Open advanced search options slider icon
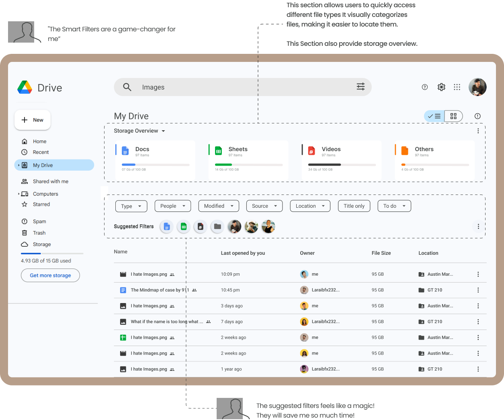This screenshot has width=504, height=420. coord(361,86)
